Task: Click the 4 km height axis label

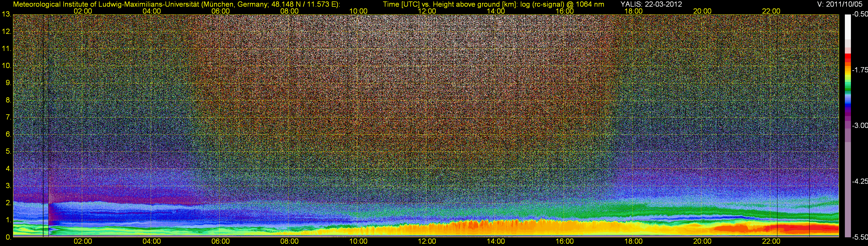Action: 8,169
